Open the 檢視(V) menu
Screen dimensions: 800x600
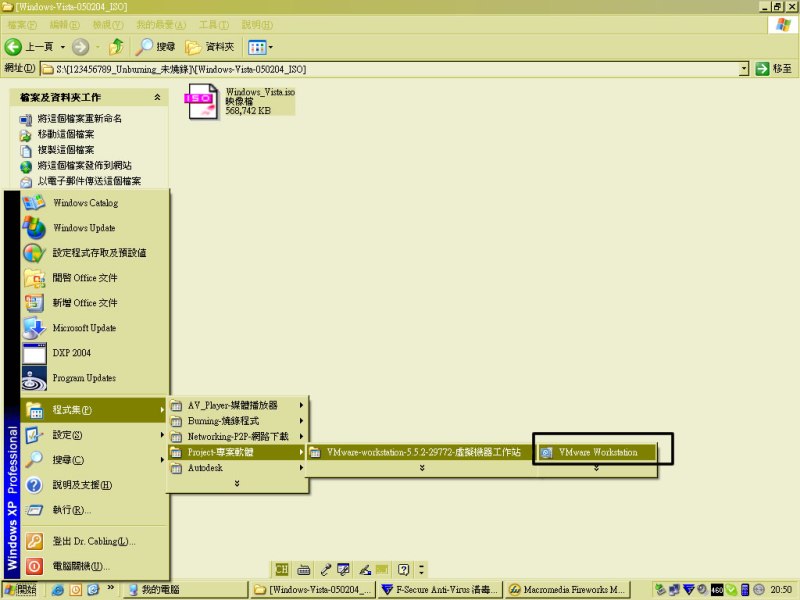coord(108,24)
